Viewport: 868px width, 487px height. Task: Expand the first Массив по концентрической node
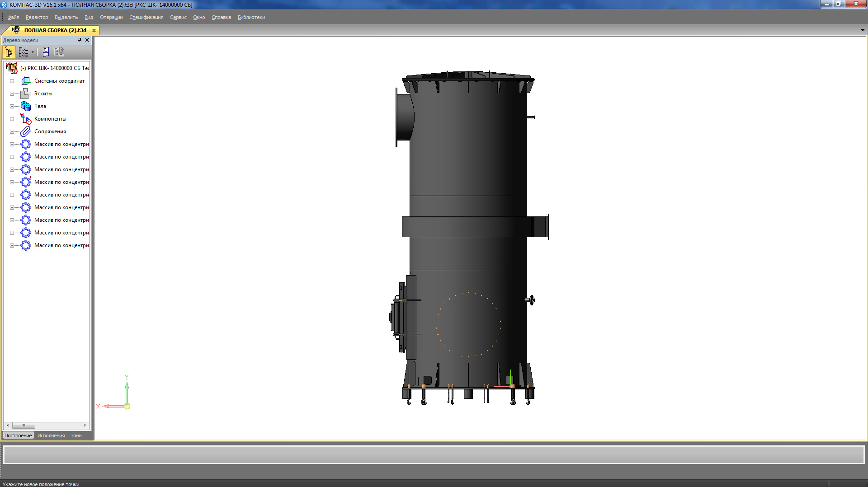point(12,145)
